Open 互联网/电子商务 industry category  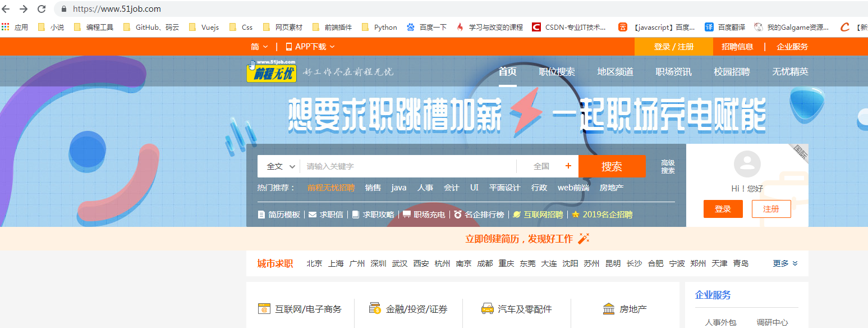pyautogui.click(x=300, y=309)
